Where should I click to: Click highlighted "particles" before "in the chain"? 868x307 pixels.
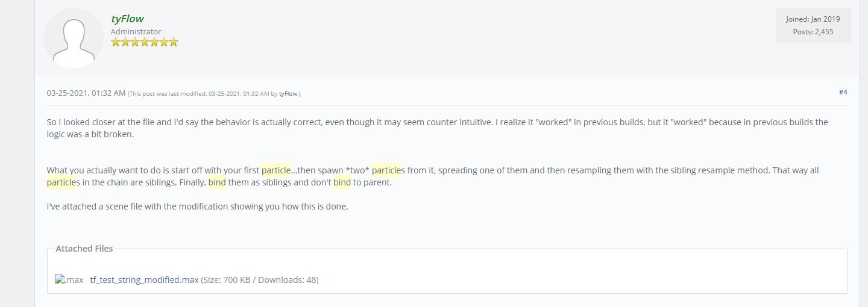[61, 182]
